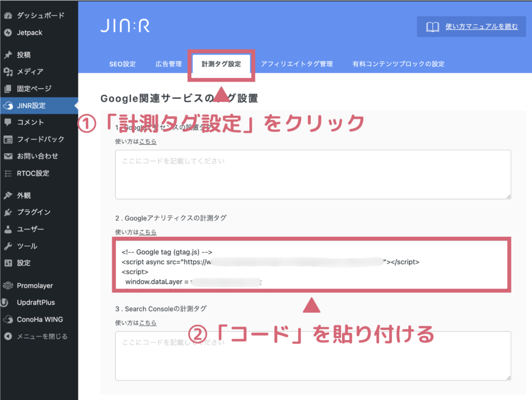Viewport: 532px width, 400px height.
Task: Click the Search Console textarea resize handle
Action: pyautogui.click(x=508, y=378)
